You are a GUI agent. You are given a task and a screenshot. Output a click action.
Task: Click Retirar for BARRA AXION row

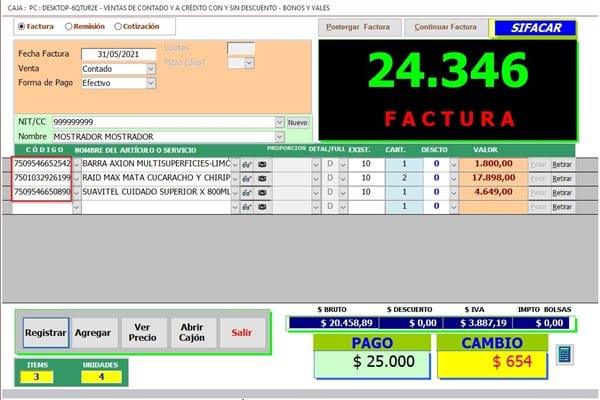tap(562, 165)
